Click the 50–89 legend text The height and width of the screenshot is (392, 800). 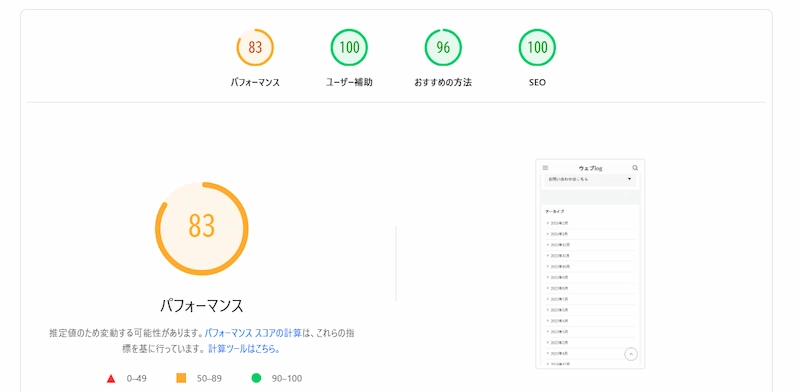[x=209, y=378]
